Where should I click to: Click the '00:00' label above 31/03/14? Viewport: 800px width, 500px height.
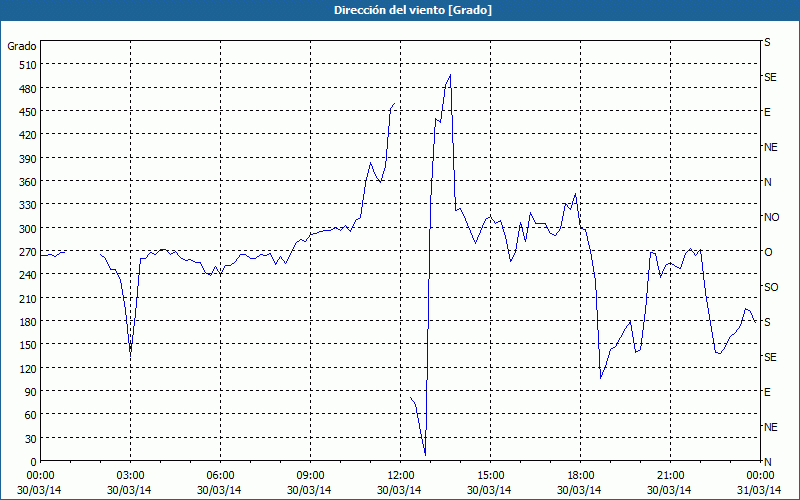coord(760,475)
